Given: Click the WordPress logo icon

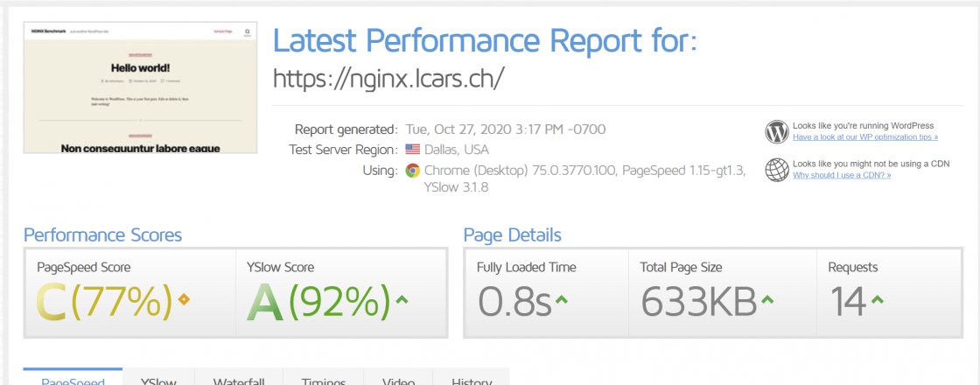Looking at the screenshot, I should [777, 131].
